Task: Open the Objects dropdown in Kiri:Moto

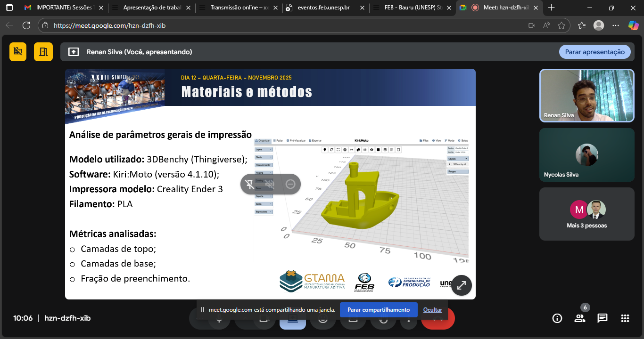Action: coord(457,159)
